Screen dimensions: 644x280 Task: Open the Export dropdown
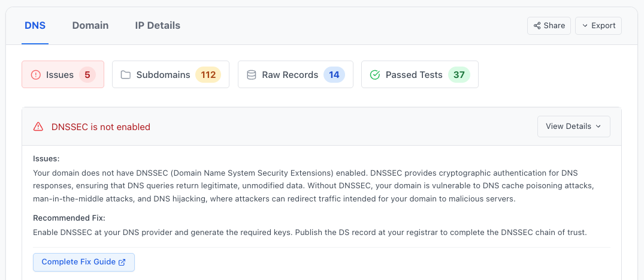point(598,26)
